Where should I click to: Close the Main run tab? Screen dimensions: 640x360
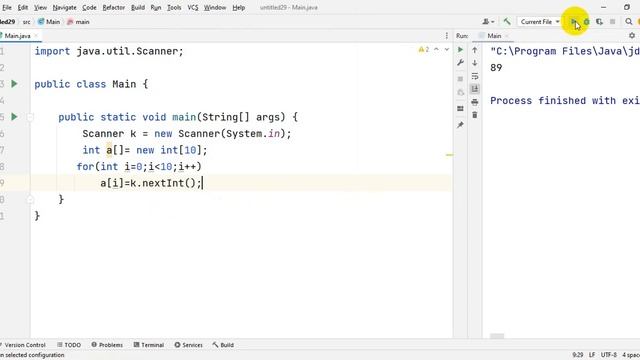[x=507, y=36]
